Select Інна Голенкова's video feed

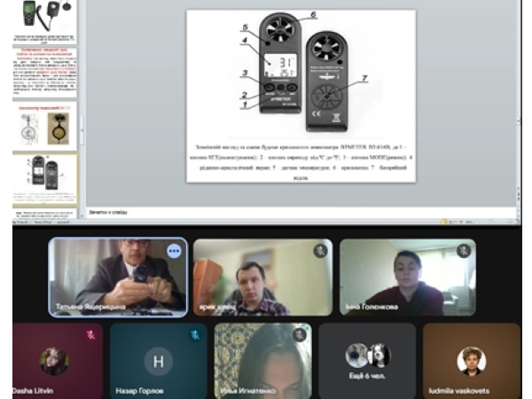(x=408, y=278)
